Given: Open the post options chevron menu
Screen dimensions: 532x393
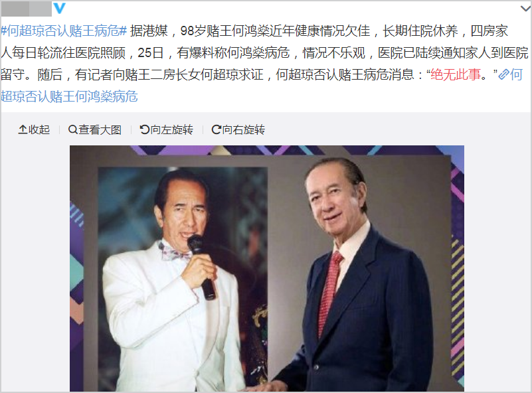Looking at the screenshot, I should point(525,9).
